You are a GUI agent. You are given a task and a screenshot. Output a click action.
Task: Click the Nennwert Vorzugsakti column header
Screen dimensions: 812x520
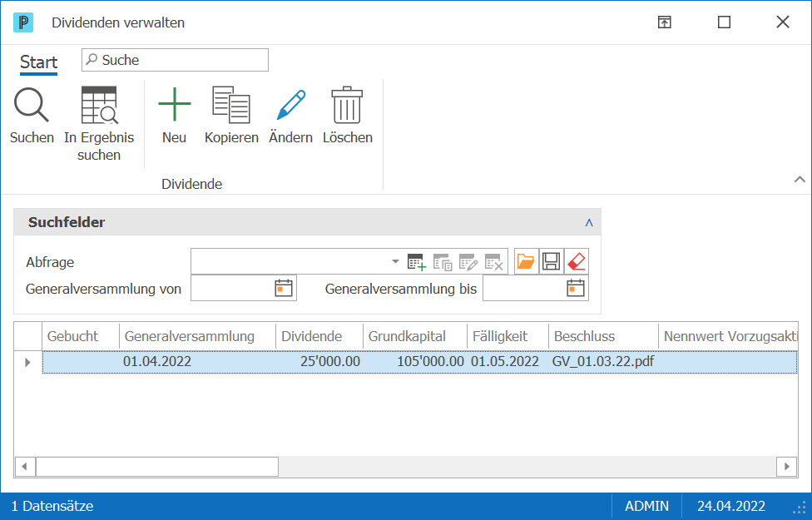[728, 337]
